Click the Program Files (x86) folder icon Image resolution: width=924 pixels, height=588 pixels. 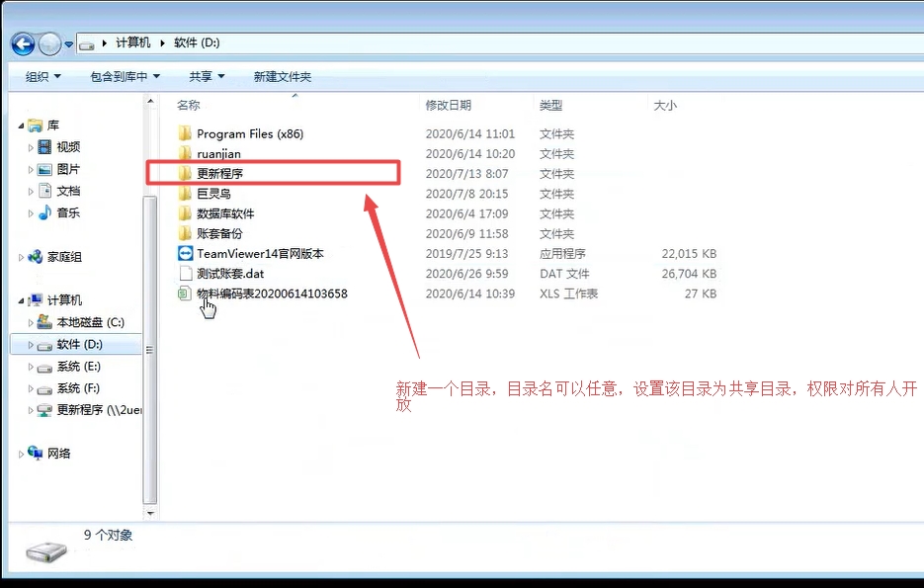pyautogui.click(x=184, y=133)
